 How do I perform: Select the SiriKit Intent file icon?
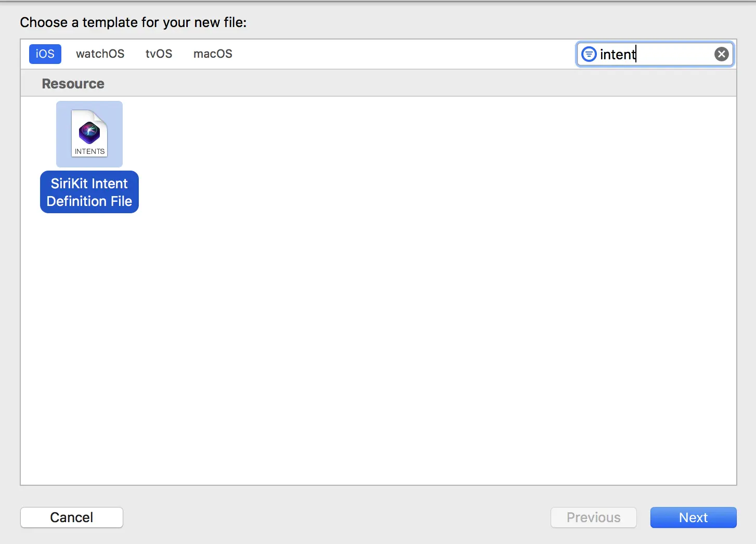click(89, 134)
